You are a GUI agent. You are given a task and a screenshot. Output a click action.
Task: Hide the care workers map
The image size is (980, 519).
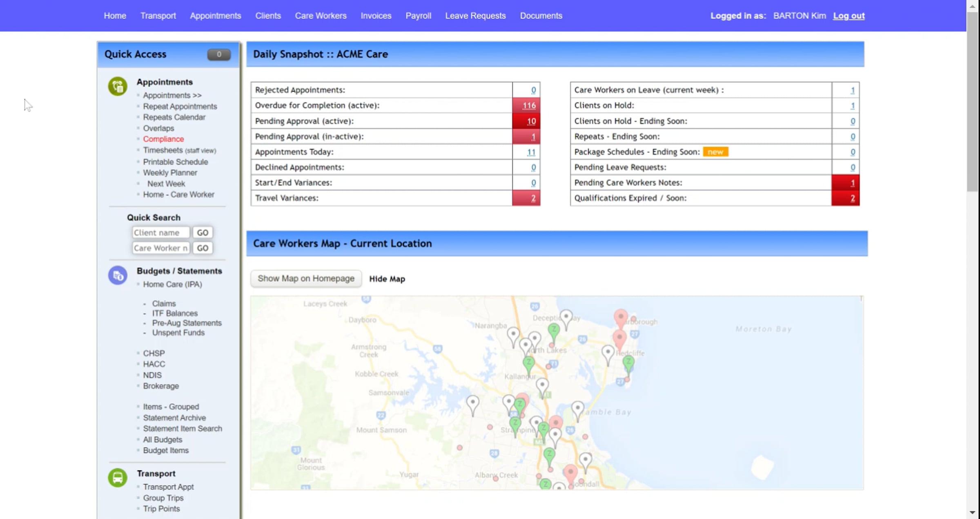(387, 279)
